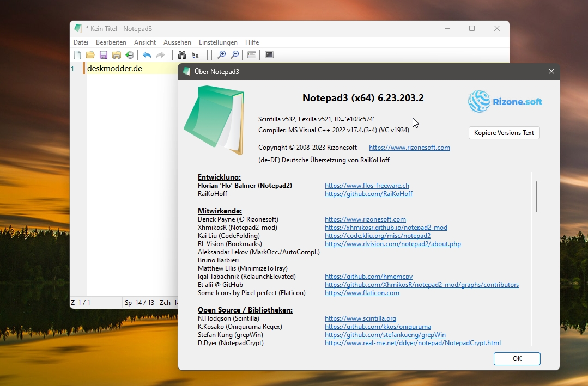588x386 pixels.
Task: Open the notepad2-mod graphs/contributors link
Action: 422,285
